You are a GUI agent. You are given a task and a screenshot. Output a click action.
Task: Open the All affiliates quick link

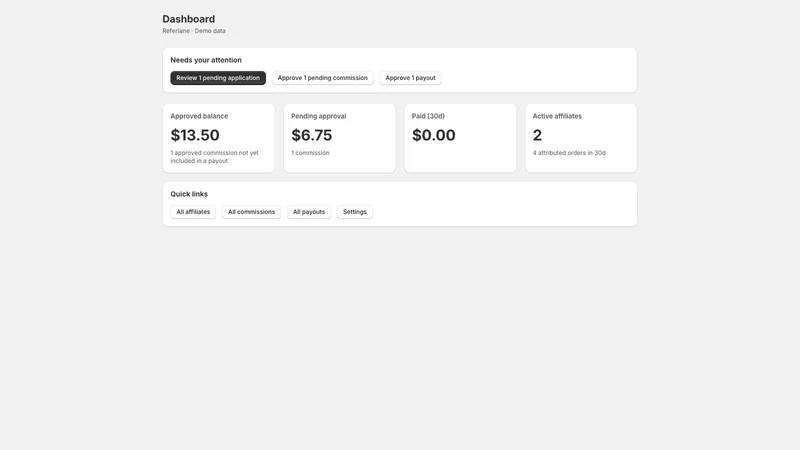(193, 212)
